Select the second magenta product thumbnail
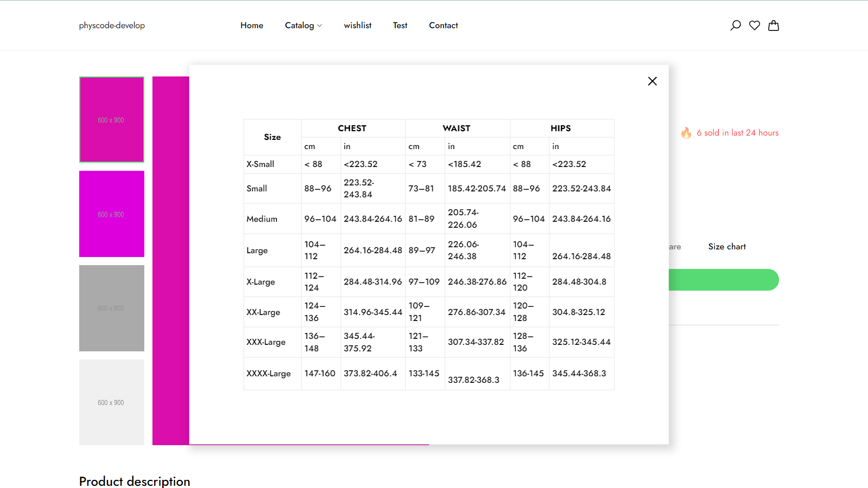 [111, 214]
